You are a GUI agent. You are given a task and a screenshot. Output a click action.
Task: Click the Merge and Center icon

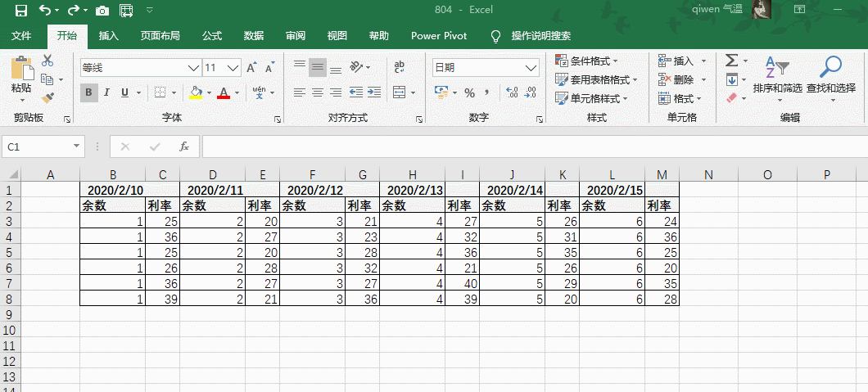click(x=399, y=92)
